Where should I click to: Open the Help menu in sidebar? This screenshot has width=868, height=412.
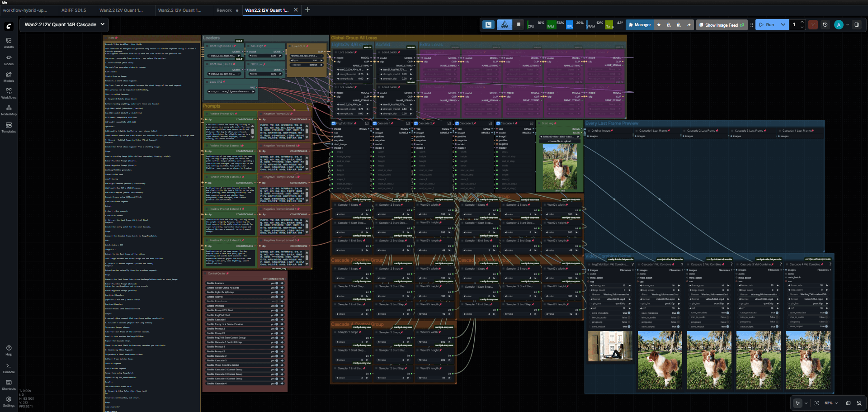(9, 350)
